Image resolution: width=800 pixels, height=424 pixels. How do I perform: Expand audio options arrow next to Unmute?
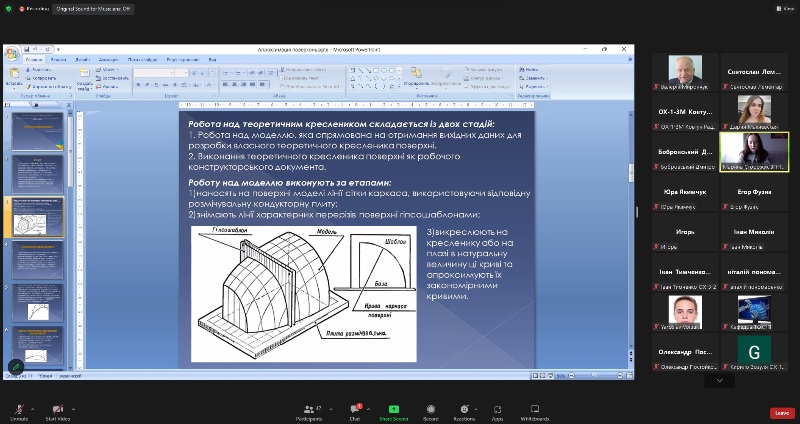click(32, 408)
